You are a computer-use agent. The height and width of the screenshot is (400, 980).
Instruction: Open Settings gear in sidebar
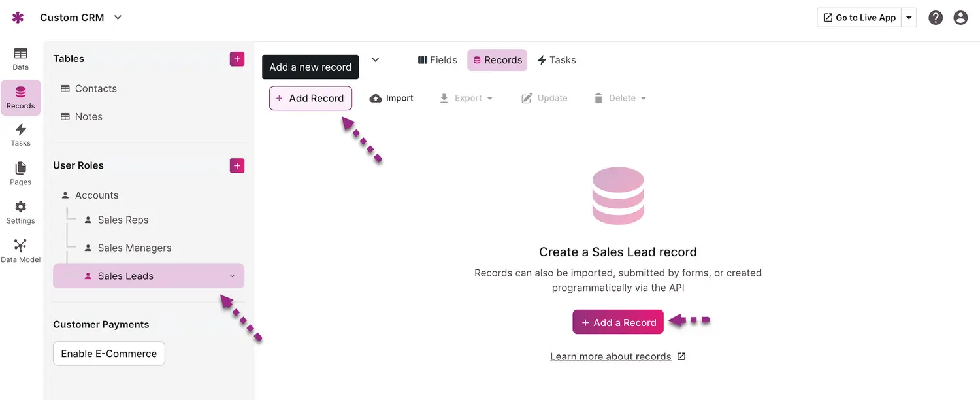point(20,212)
